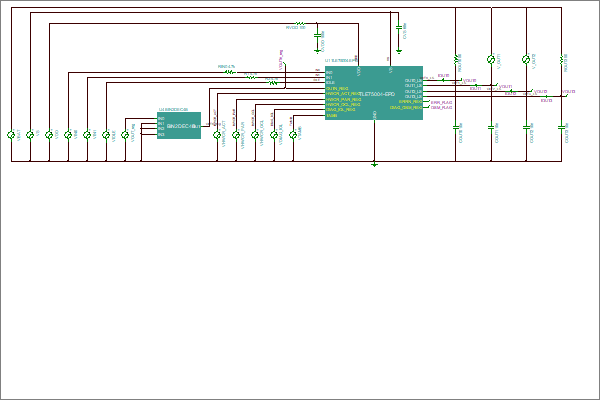
Task: Select the COUT2 capacitor symbol
Action: click(x=527, y=127)
